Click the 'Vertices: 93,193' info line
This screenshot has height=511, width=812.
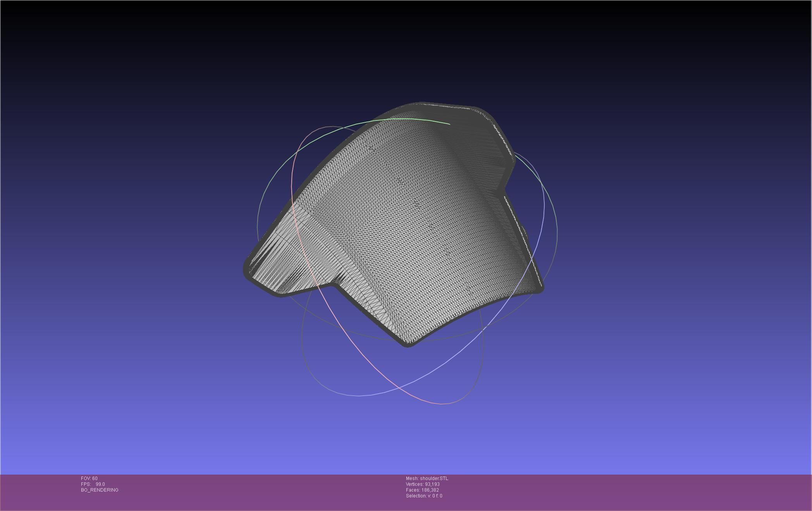(423, 484)
